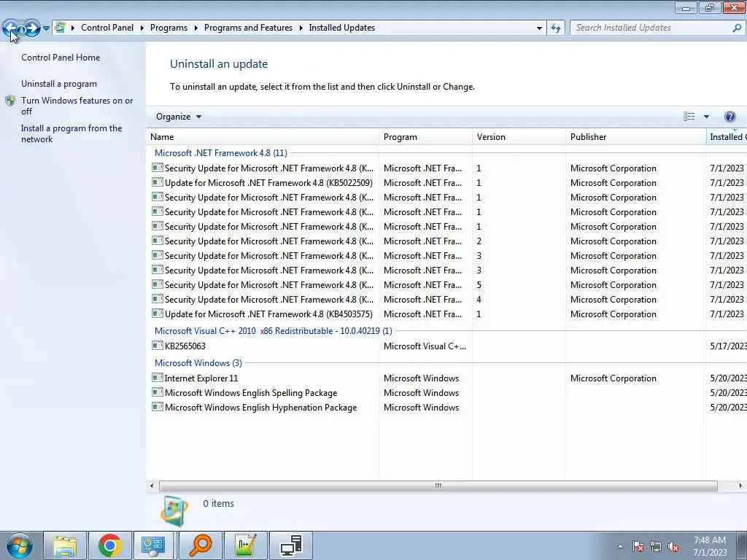Select Security Update row with version 5

click(447, 285)
